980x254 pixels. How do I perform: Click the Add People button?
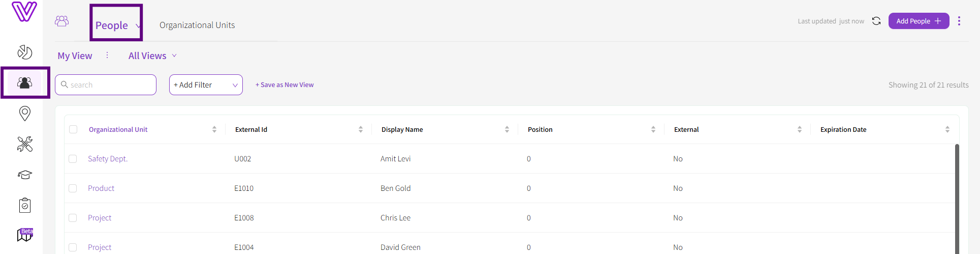(x=919, y=21)
